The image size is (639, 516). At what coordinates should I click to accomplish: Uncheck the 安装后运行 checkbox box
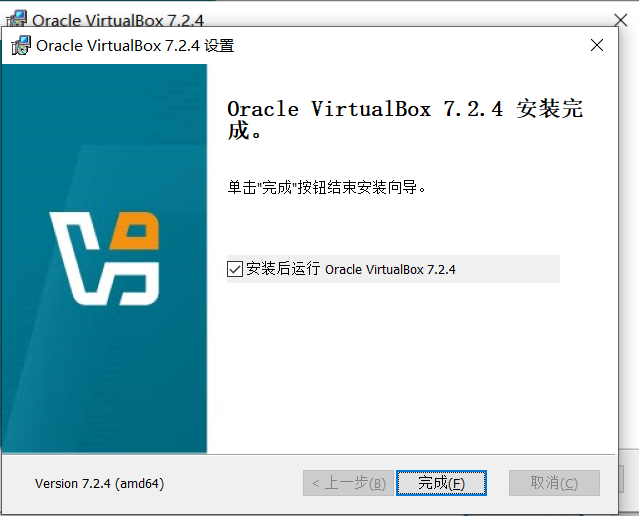235,269
